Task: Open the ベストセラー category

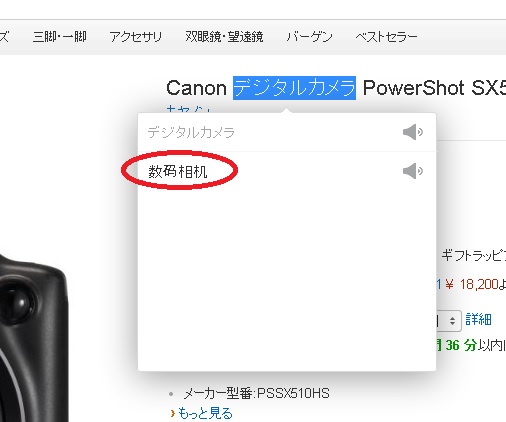Action: pos(386,36)
